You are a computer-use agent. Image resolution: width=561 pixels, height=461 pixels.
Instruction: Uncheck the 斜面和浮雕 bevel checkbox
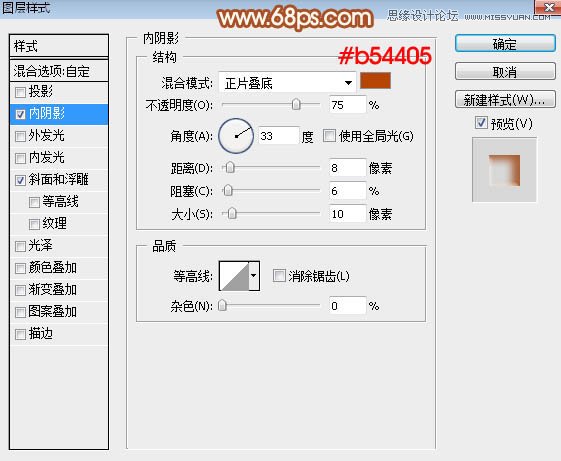click(20, 180)
